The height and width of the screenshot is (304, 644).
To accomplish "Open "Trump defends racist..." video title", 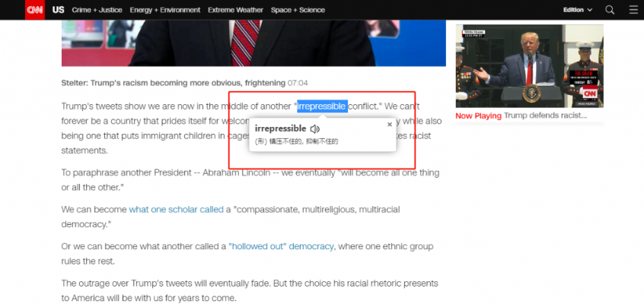I will [545, 116].
